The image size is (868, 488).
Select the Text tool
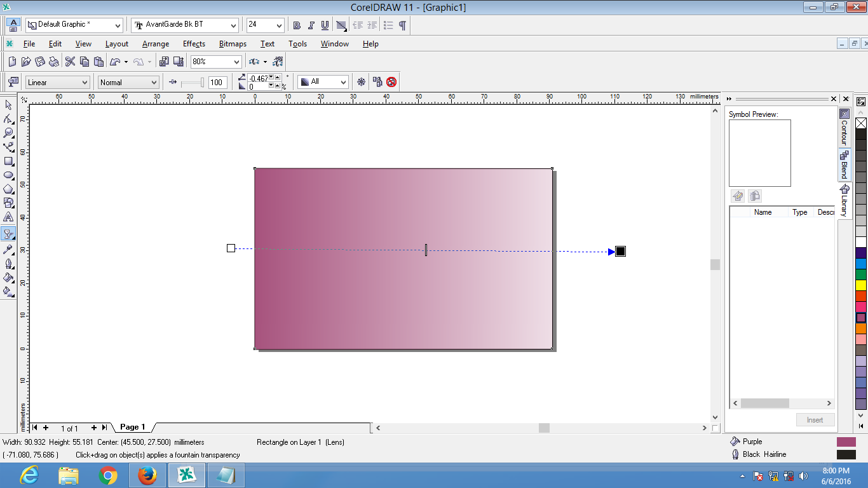point(8,217)
